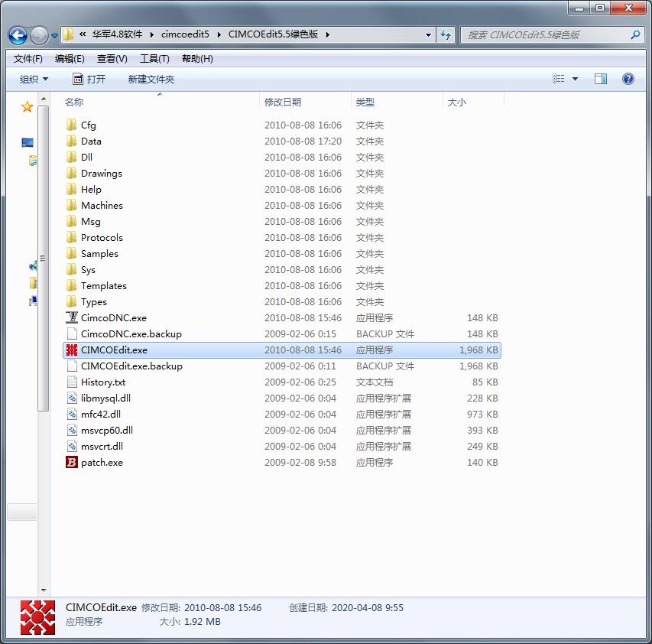Toggle the preview pane icon
The image size is (652, 644).
pyautogui.click(x=601, y=79)
